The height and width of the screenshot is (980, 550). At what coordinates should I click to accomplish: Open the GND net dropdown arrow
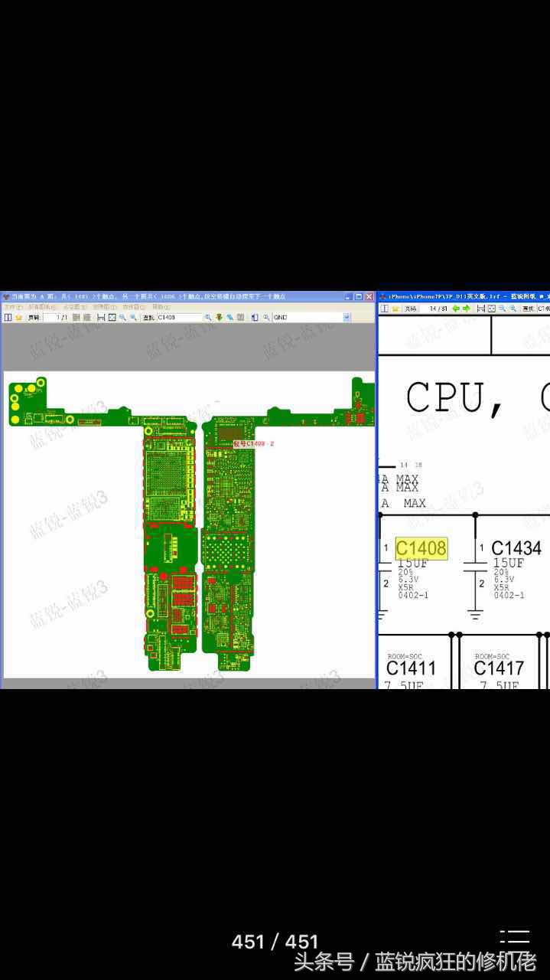point(347,317)
